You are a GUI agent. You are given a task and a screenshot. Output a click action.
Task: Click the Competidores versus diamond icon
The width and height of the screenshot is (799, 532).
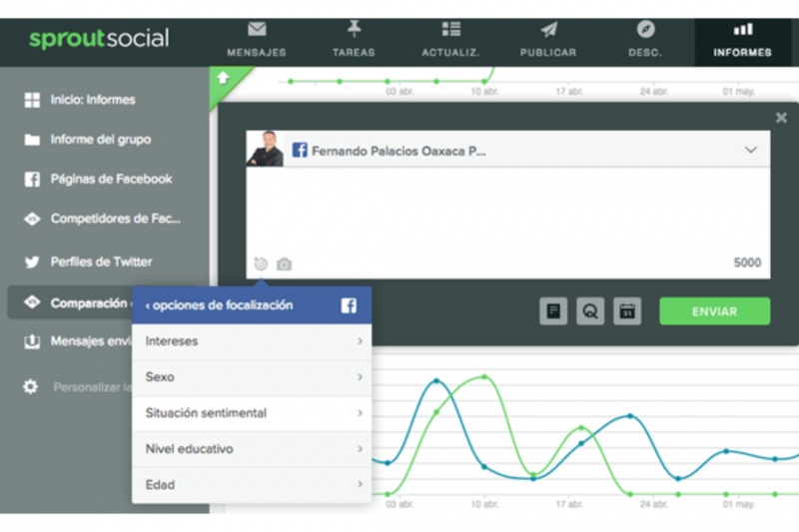32,219
